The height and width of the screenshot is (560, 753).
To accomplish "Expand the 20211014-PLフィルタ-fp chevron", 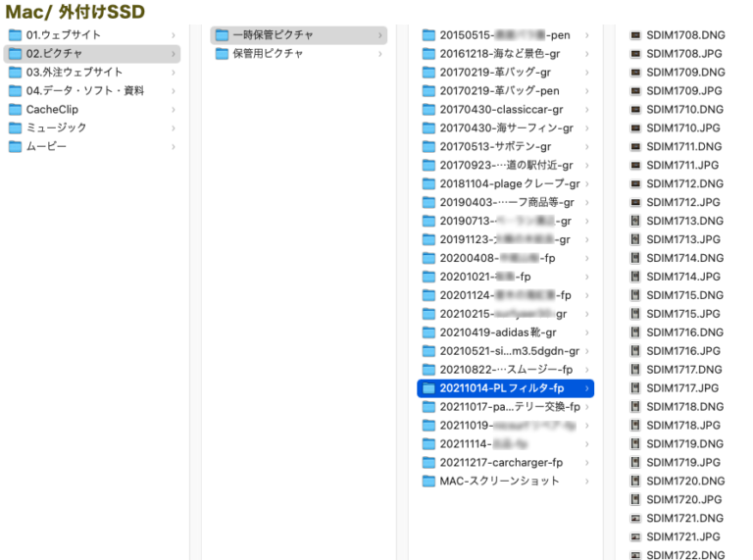I will (x=586, y=389).
